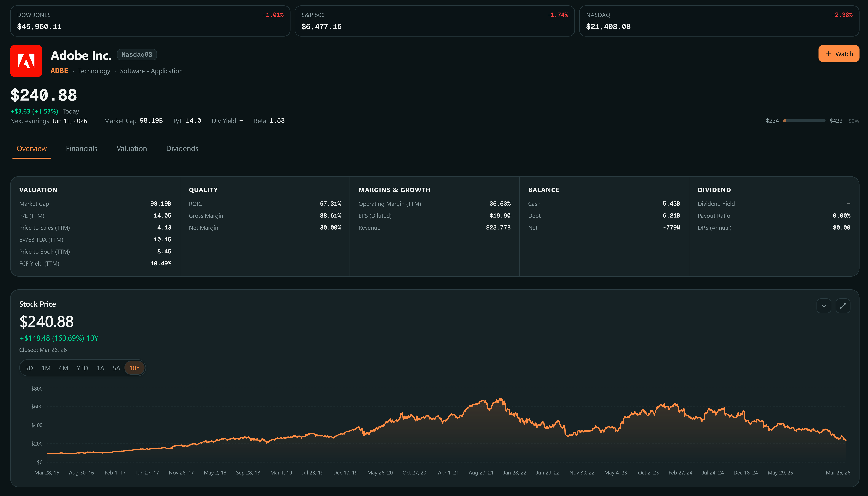Open the Dow Jones index card
This screenshot has height=496, width=868.
[150, 21]
